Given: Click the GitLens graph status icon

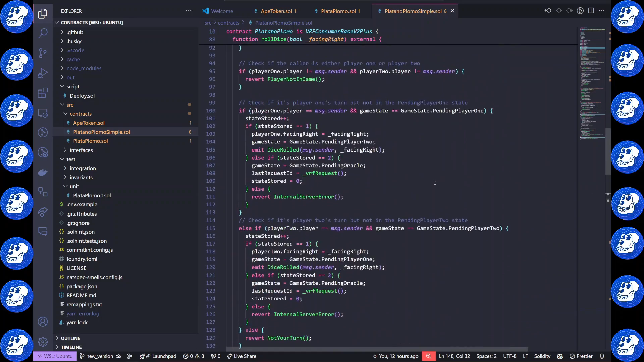Looking at the screenshot, I should 130,356.
